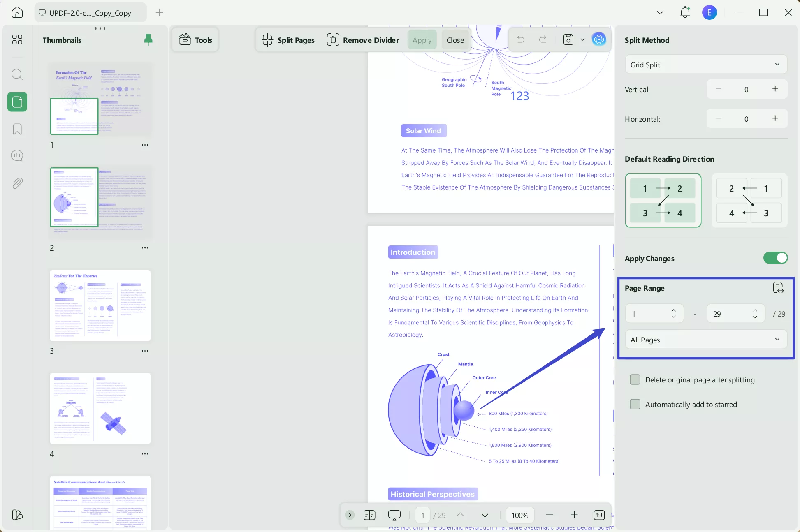Click the pin thumbnails panel icon
This screenshot has width=800, height=532.
point(148,39)
